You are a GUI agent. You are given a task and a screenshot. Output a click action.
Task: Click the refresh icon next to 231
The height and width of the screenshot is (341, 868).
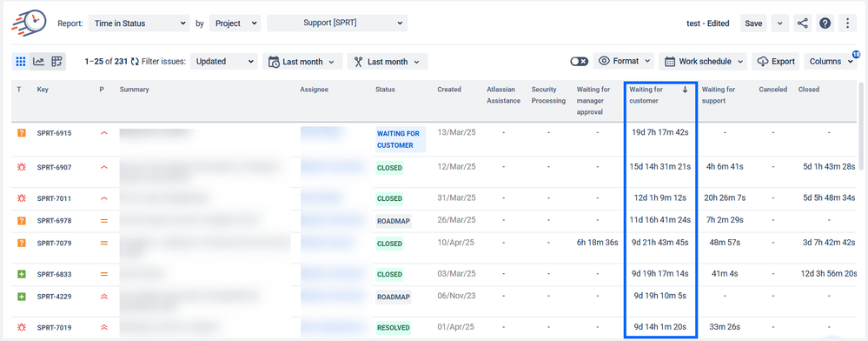[x=135, y=62]
